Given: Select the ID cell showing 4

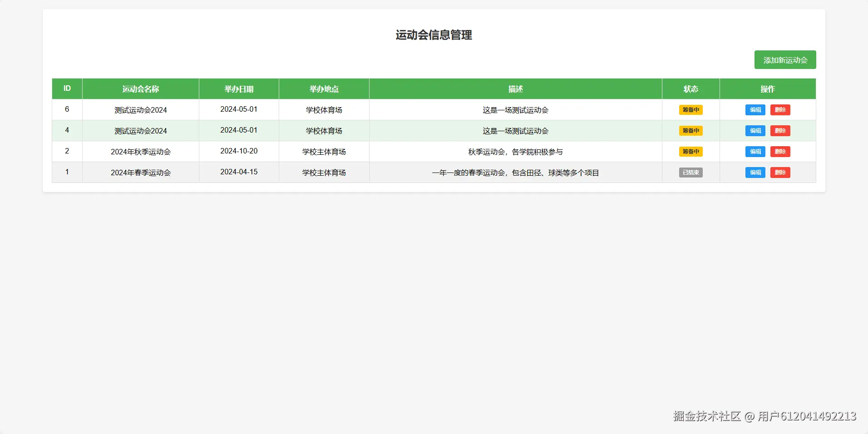Looking at the screenshot, I should 67,130.
